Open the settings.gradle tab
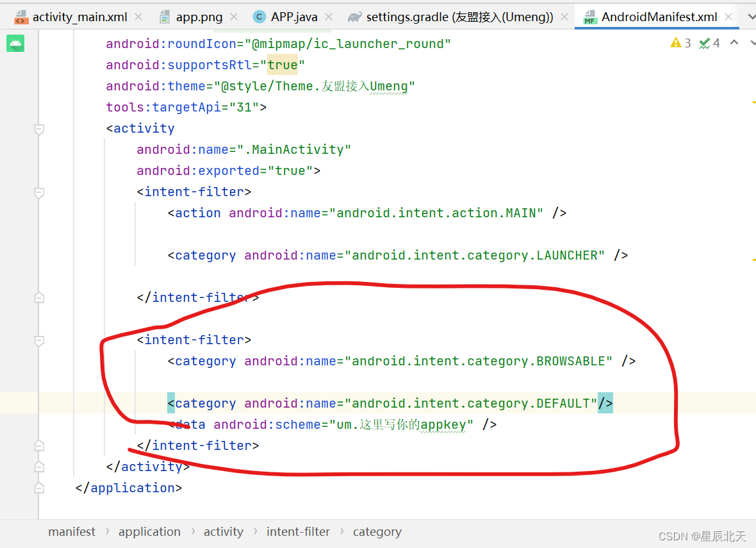This screenshot has height=548, width=756. 459,17
